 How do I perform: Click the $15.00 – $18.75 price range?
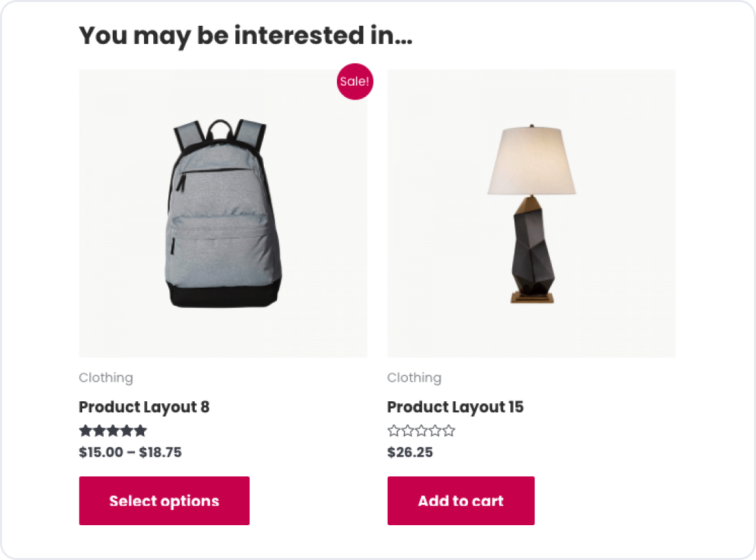[x=130, y=452]
